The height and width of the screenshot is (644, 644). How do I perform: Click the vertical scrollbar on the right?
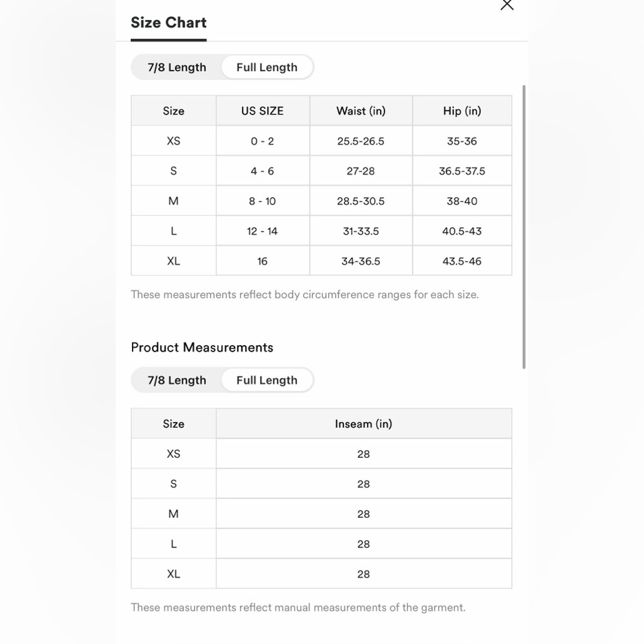point(524,227)
